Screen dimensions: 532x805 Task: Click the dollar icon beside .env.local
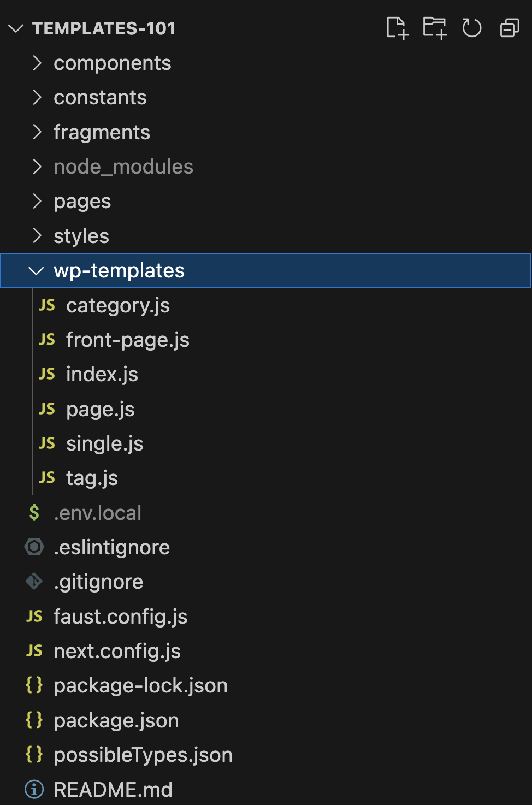coord(34,512)
